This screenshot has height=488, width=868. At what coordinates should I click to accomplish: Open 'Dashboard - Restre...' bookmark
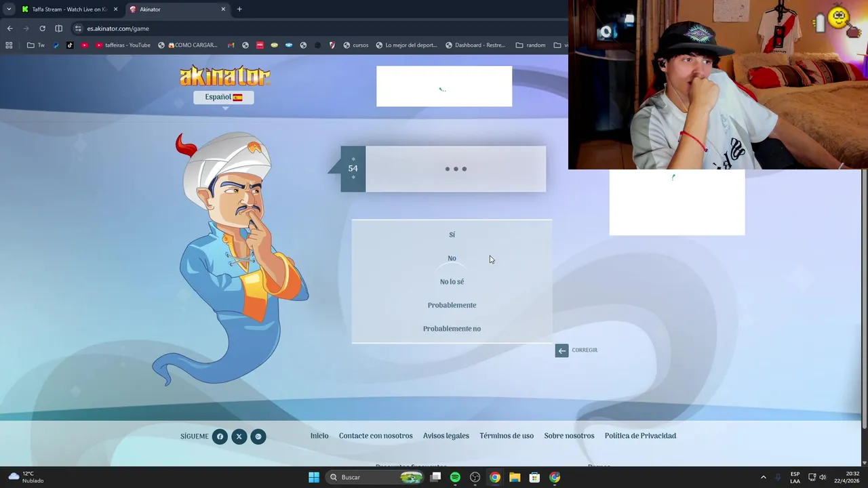click(x=475, y=45)
